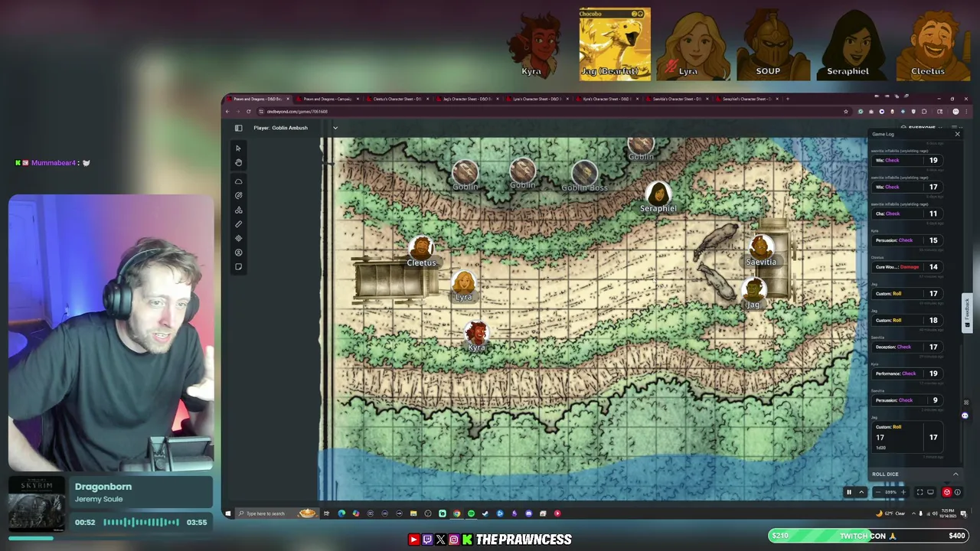Toggle the left sidebar panel icon
Image resolution: width=980 pixels, height=551 pixels.
pos(238,128)
